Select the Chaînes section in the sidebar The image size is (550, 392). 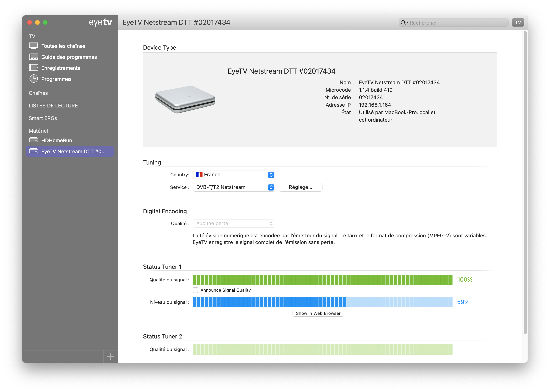tap(38, 93)
